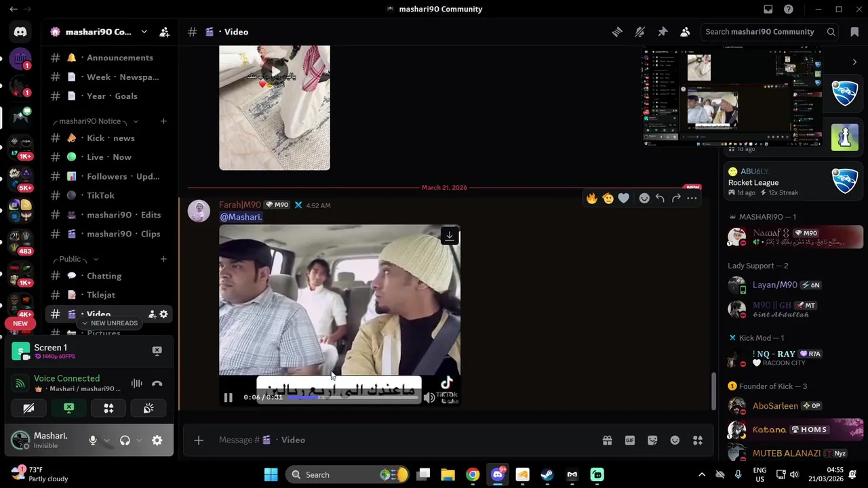Open the GIF picker
Image resolution: width=868 pixels, height=488 pixels.
pyautogui.click(x=630, y=441)
